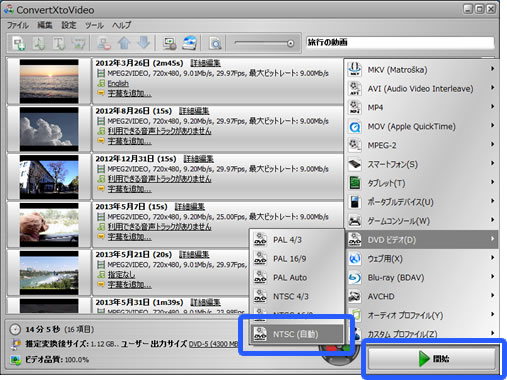This screenshot has width=507, height=380.
Task: Click the monitor preview toolbar icon
Action: coord(169,43)
